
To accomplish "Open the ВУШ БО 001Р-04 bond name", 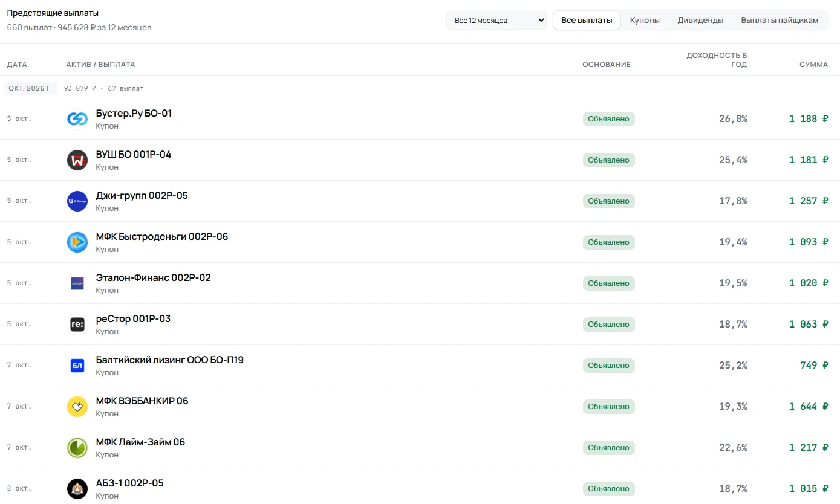I will [134, 155].
